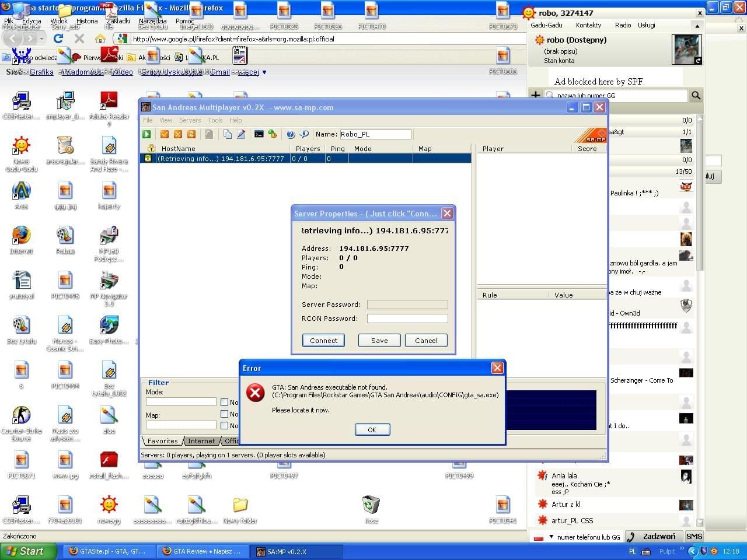The width and height of the screenshot is (747, 560).
Task: Select the Internet Firefox desktop icon
Action: [x=22, y=240]
